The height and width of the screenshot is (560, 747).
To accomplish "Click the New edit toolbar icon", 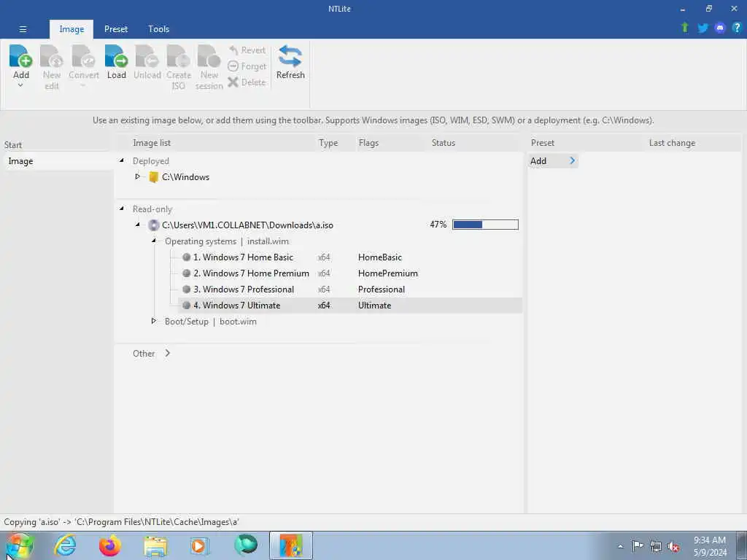I will (52, 57).
